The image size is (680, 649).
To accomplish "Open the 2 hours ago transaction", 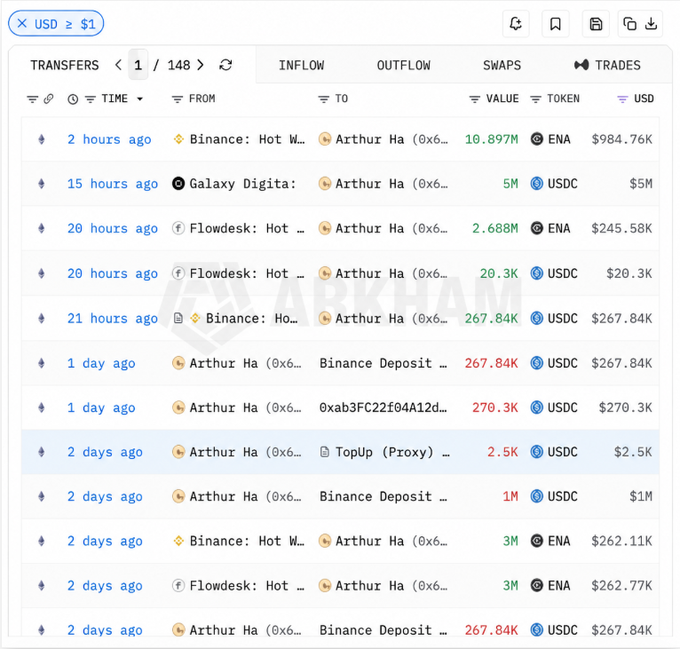I will coord(109,140).
